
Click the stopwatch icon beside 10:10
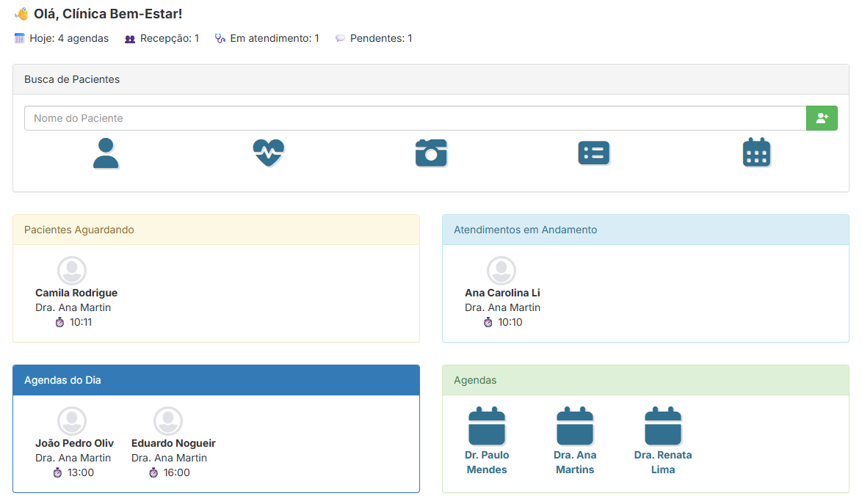click(x=488, y=322)
